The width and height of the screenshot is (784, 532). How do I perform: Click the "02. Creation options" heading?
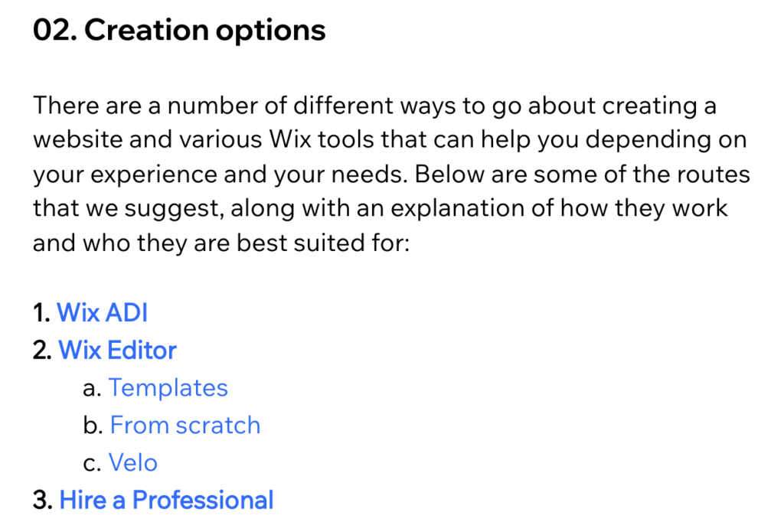(179, 31)
